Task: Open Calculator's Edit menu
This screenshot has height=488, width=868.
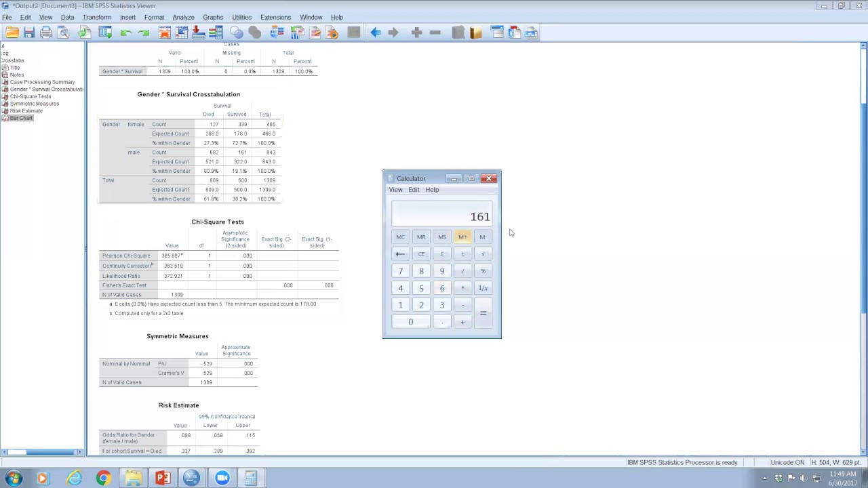Action: [414, 190]
